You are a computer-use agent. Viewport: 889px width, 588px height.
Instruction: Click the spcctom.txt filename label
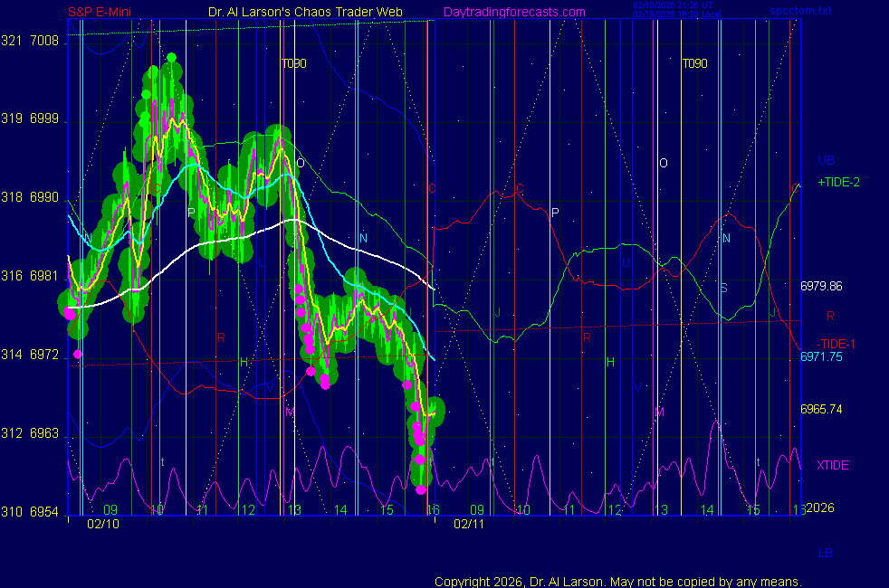pyautogui.click(x=799, y=12)
